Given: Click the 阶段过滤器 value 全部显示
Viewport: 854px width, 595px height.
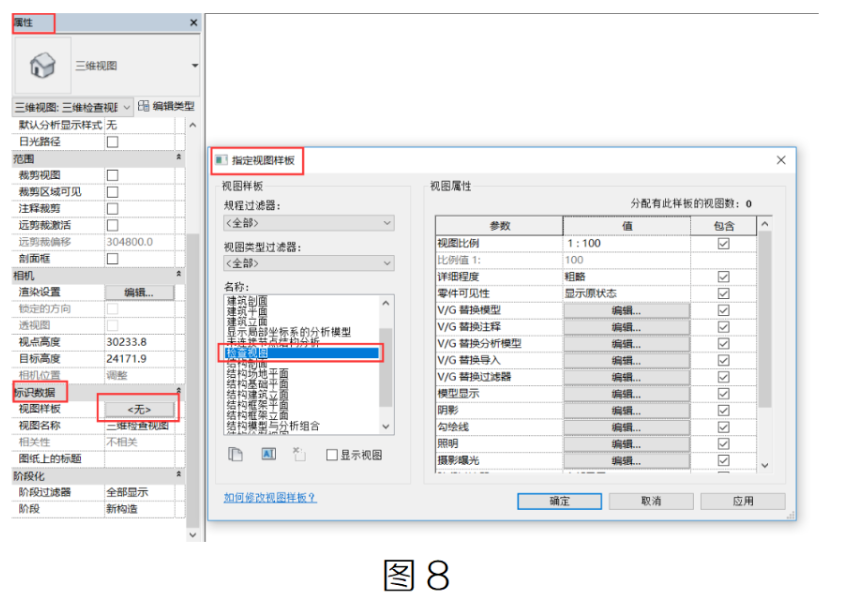Looking at the screenshot, I should pyautogui.click(x=139, y=492).
